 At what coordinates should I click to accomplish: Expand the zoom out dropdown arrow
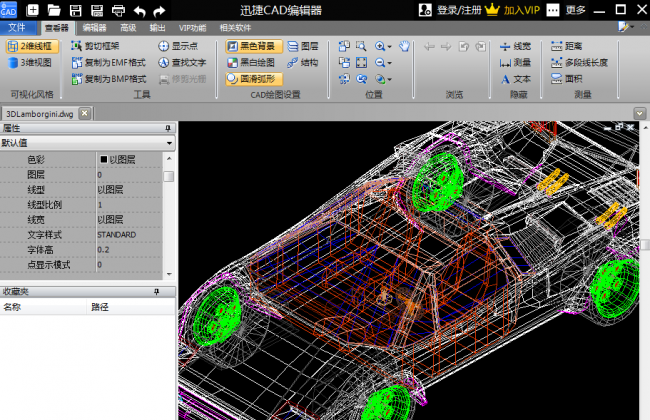coord(389,63)
